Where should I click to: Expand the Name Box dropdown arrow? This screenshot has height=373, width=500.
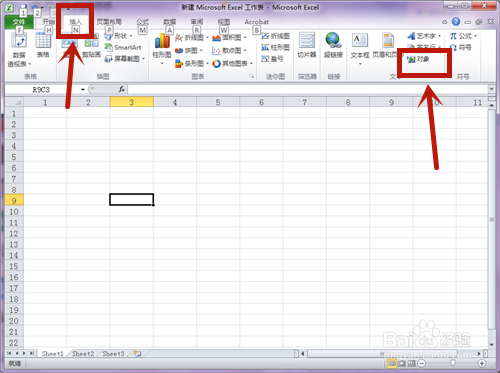click(83, 90)
